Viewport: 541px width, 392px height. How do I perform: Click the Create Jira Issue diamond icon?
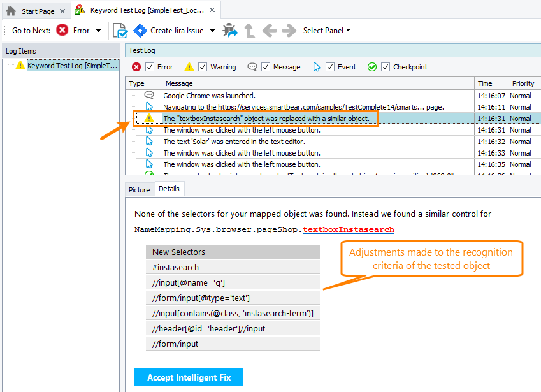coord(140,30)
